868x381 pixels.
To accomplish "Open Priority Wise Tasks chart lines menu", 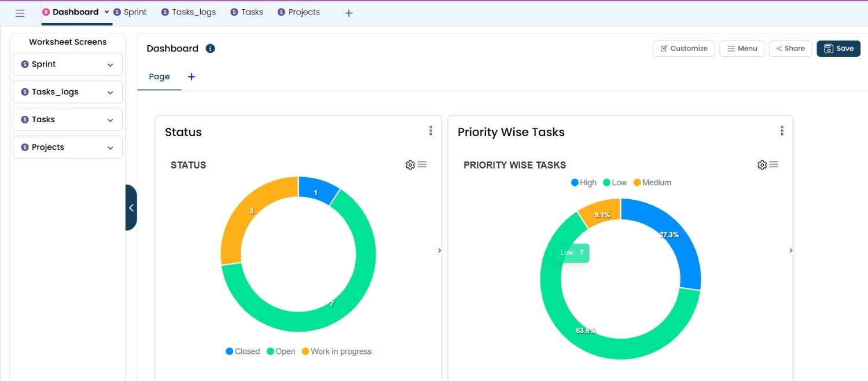I will pyautogui.click(x=774, y=165).
